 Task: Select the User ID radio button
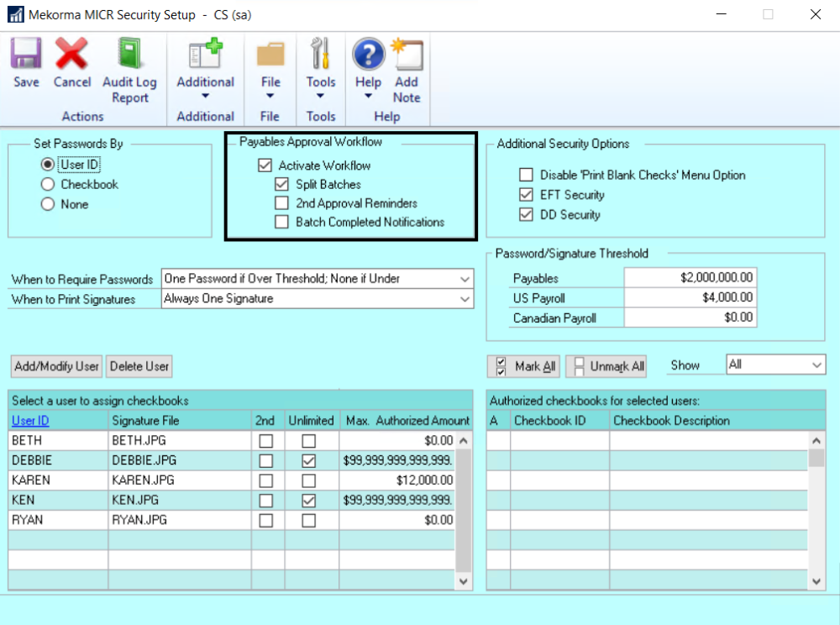click(x=48, y=165)
